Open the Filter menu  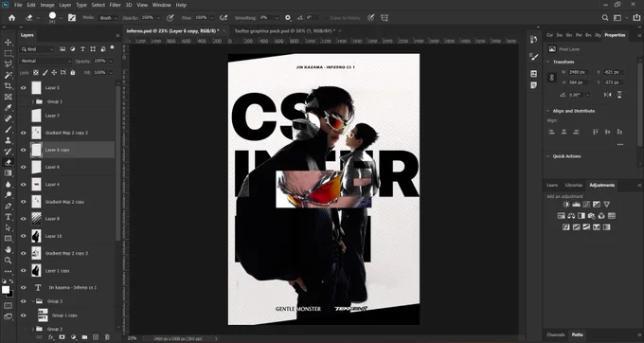pos(115,5)
